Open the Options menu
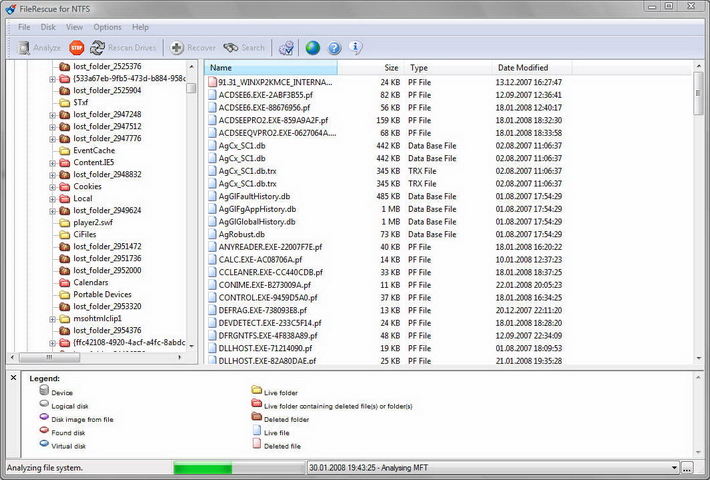Image resolution: width=710 pixels, height=480 pixels. [x=107, y=27]
